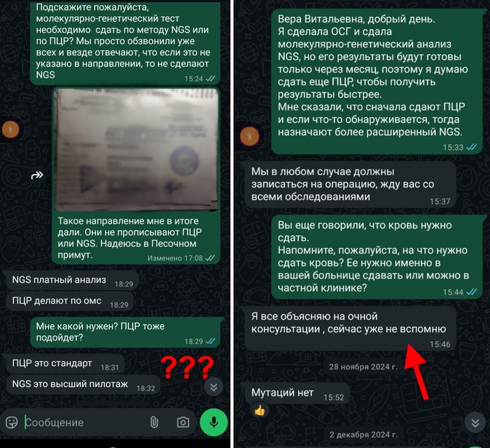Select the "NGS это высший пилотаж" message
490x448 pixels.
pos(83,384)
